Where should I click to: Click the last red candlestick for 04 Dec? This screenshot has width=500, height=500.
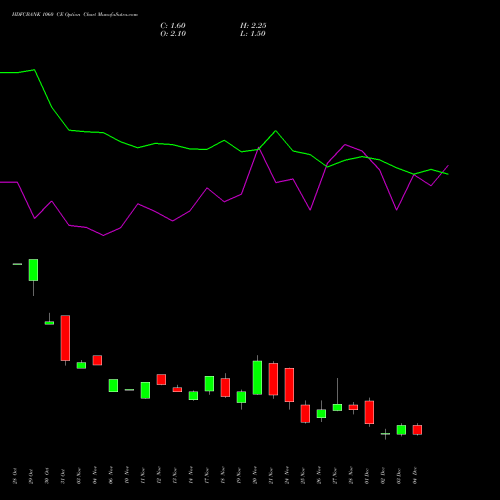pyautogui.click(x=417, y=430)
